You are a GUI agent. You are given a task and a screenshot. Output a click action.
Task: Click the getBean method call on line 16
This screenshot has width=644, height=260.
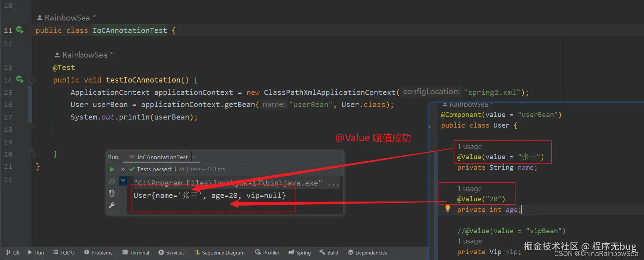pyautogui.click(x=239, y=105)
